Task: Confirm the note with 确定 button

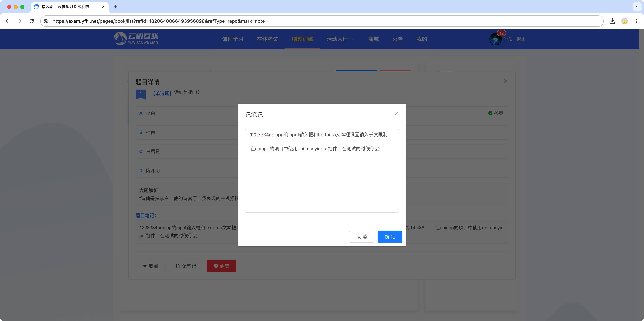Action: [x=390, y=236]
